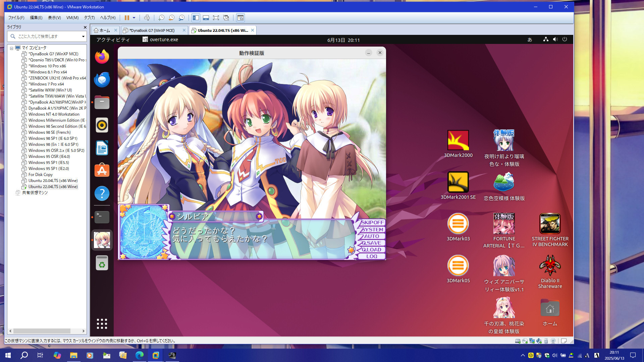The width and height of the screenshot is (644, 362).
Task: Open the library search dropdown arrow
Action: point(83,36)
